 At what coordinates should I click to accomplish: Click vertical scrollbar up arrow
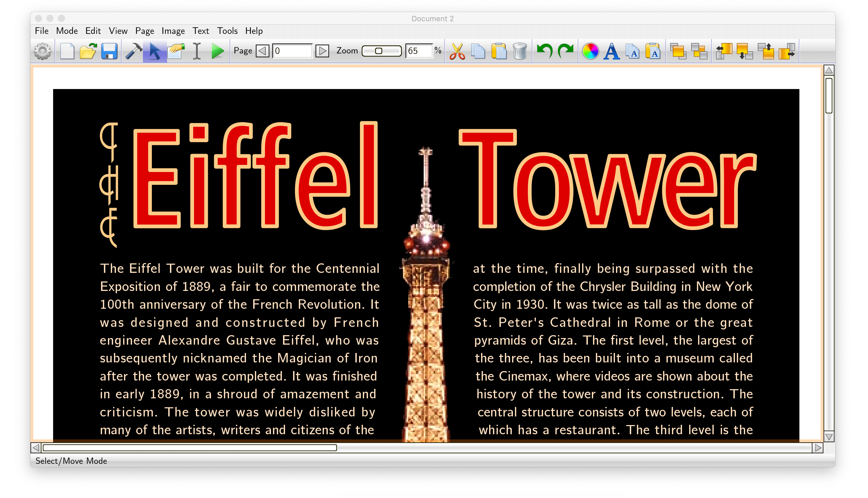[829, 70]
